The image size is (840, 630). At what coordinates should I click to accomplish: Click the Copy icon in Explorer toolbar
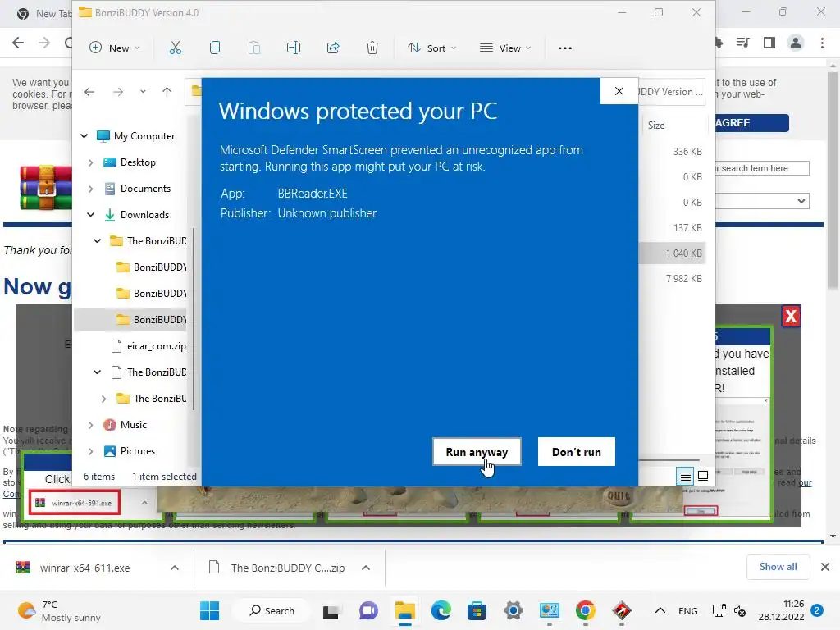[215, 48]
